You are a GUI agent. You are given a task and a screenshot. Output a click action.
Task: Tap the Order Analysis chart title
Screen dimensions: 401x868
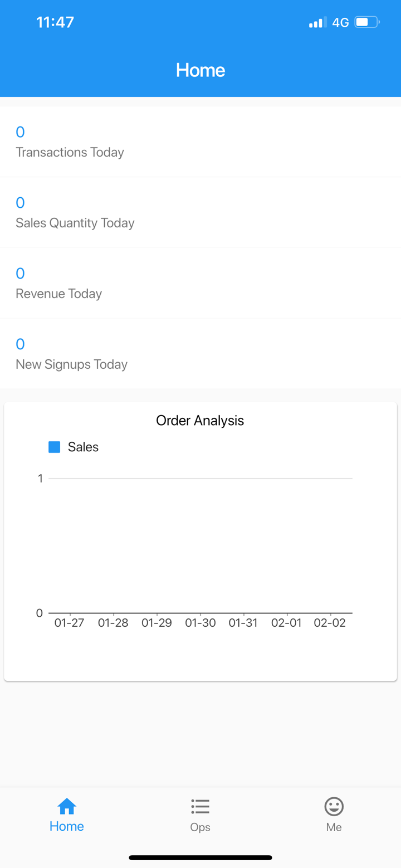tap(200, 420)
